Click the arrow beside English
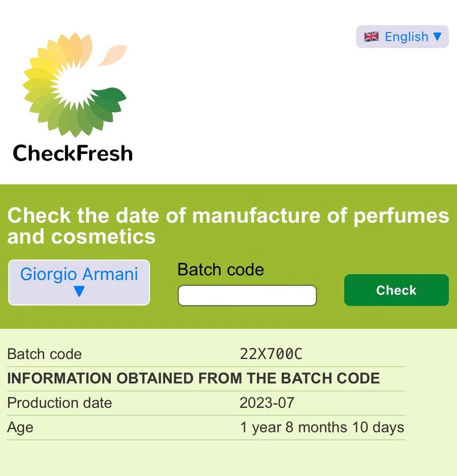457x476 pixels. pyautogui.click(x=437, y=36)
